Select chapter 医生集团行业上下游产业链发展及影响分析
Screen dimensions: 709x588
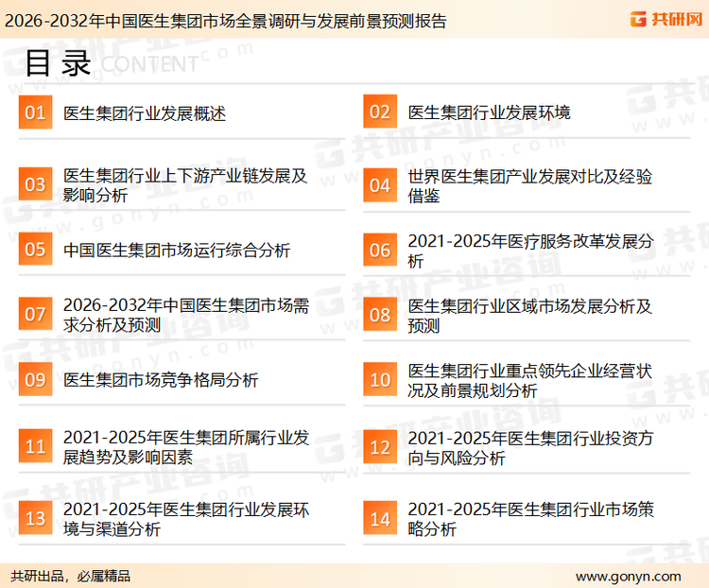tap(185, 185)
